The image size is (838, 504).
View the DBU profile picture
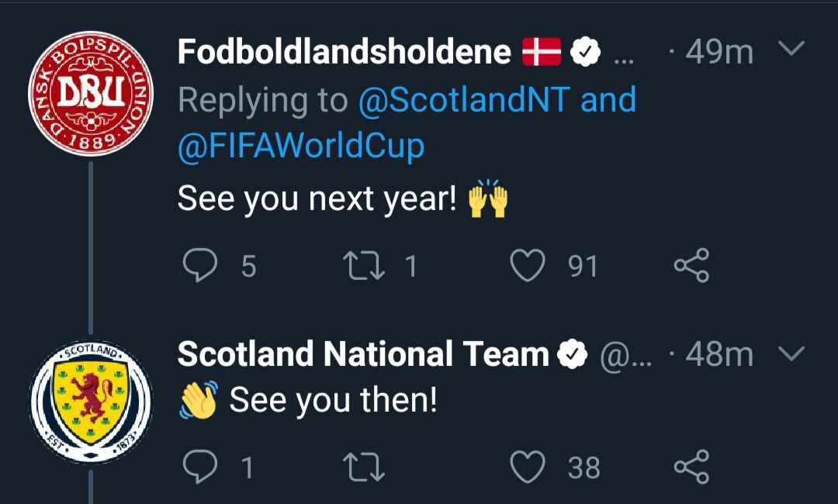[91, 93]
